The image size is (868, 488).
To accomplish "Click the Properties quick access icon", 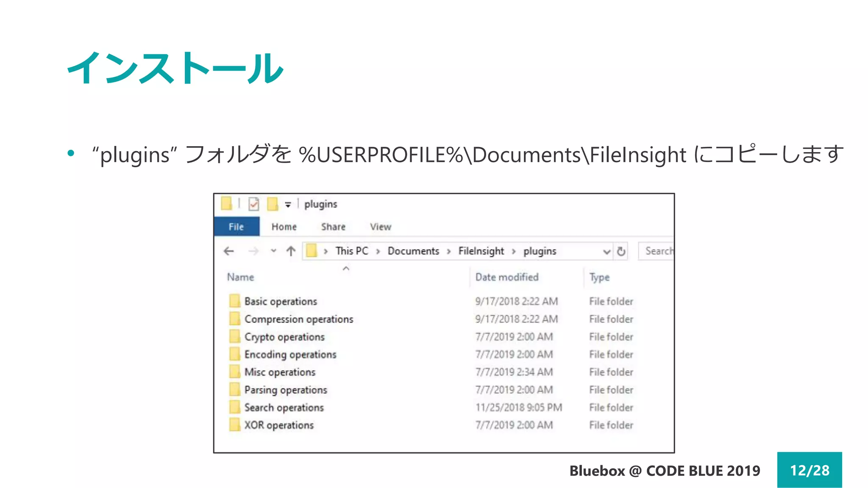I will pos(253,204).
